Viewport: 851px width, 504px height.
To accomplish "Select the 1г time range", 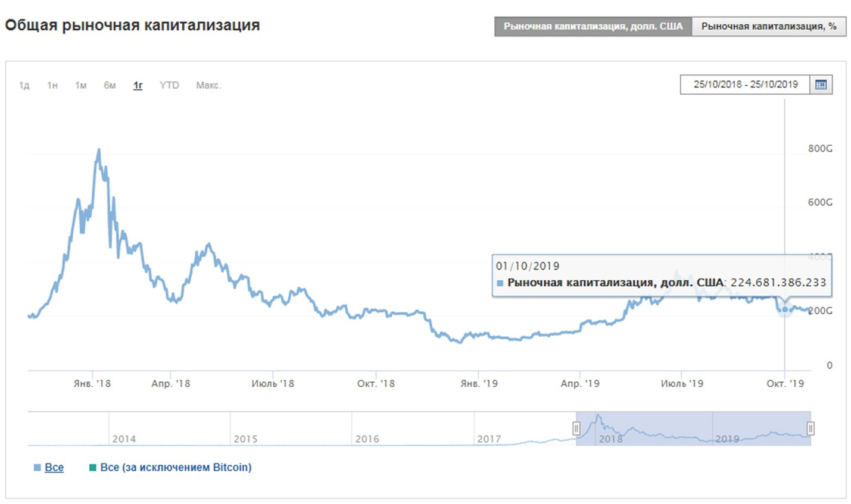I will (138, 85).
